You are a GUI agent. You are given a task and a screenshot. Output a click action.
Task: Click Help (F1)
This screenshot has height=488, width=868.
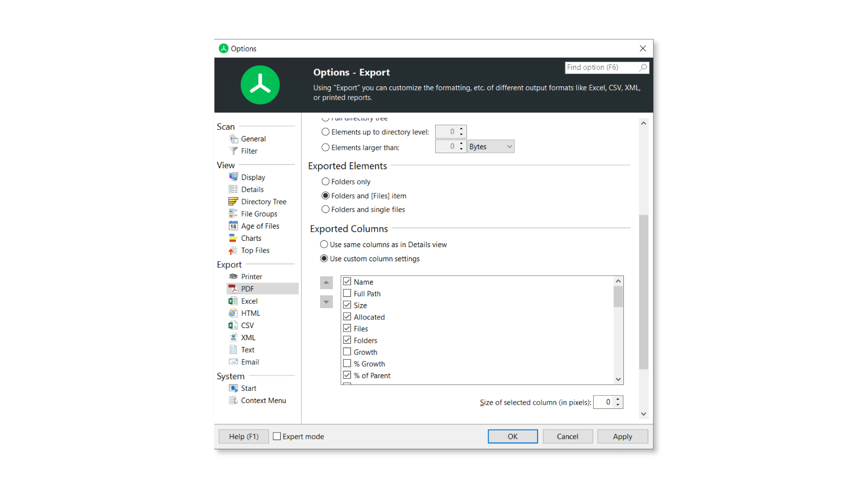tap(244, 436)
